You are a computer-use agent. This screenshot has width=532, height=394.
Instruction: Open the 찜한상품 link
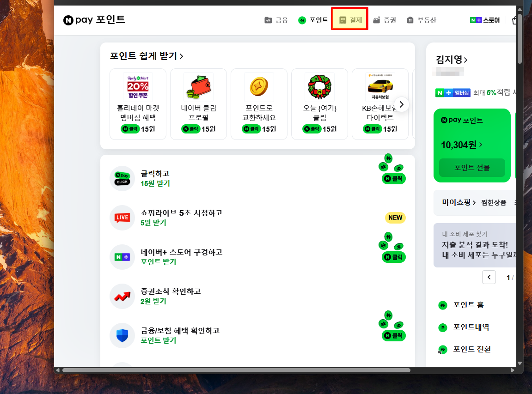click(x=494, y=203)
